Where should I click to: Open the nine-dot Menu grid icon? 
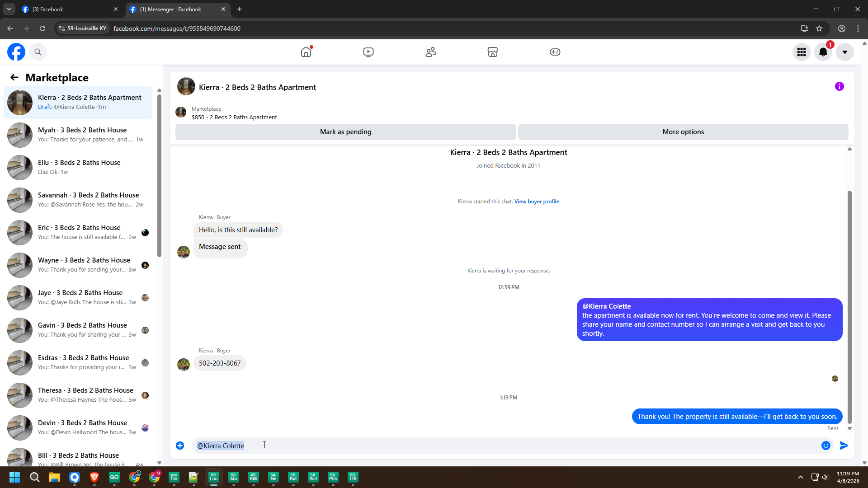[x=802, y=52]
